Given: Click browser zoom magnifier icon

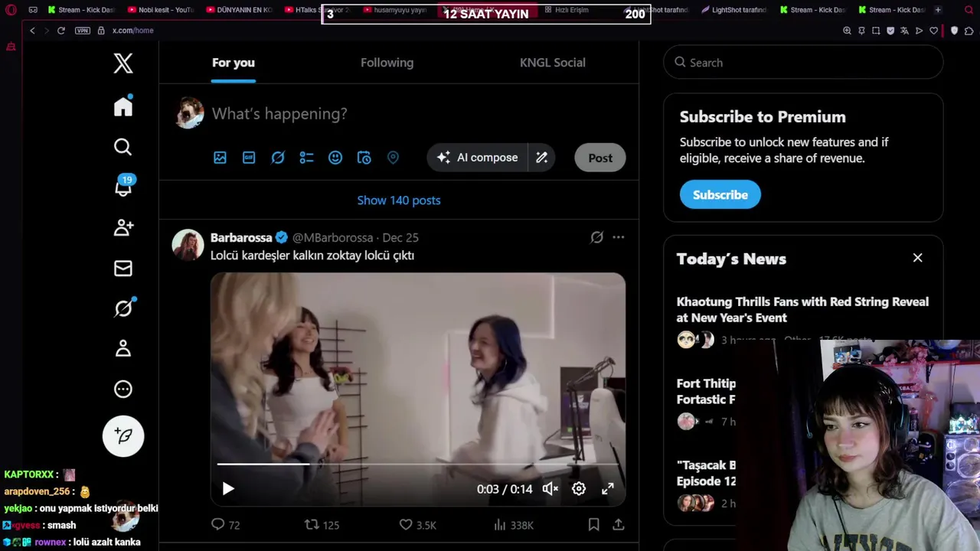Looking at the screenshot, I should click(x=847, y=31).
